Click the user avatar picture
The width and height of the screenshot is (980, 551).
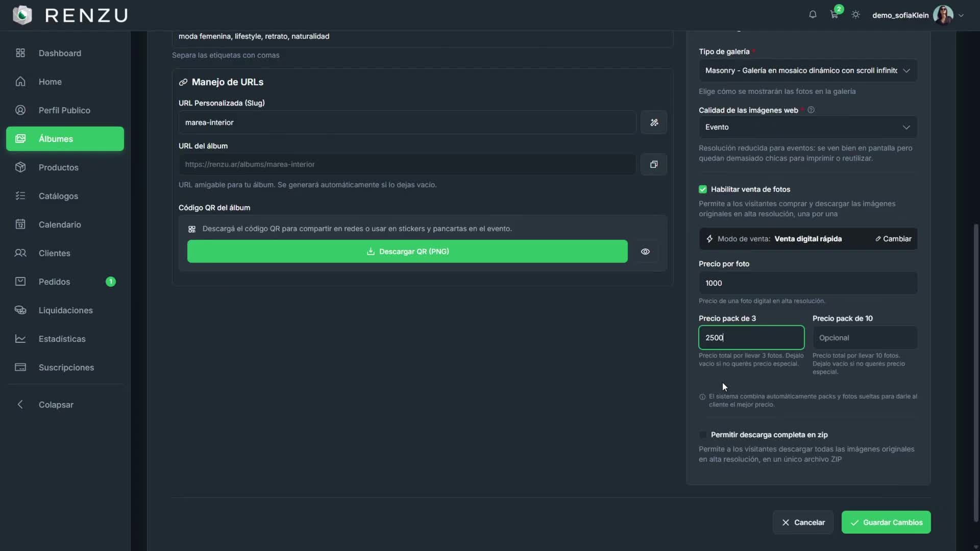click(943, 15)
